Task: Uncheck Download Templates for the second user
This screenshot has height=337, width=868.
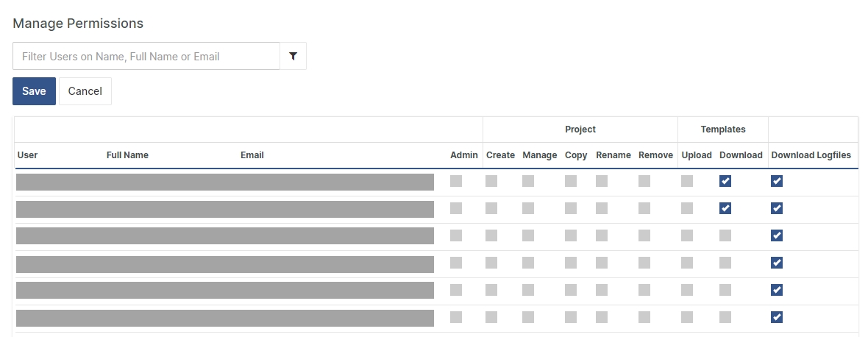Action: [725, 208]
